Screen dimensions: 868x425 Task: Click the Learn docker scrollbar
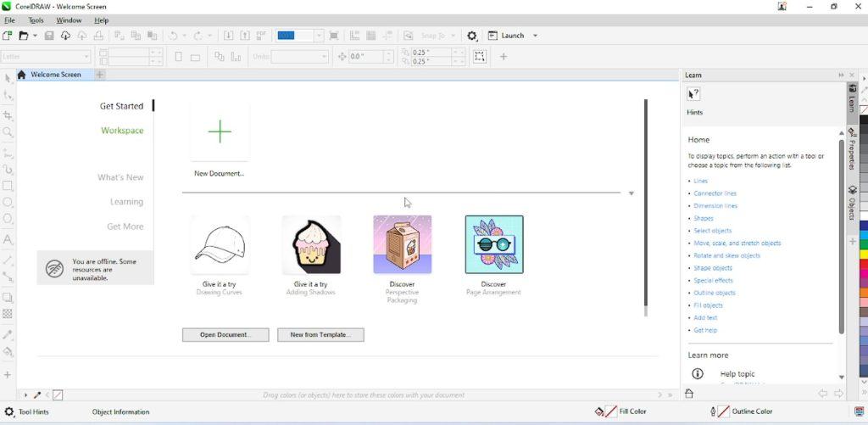842,236
